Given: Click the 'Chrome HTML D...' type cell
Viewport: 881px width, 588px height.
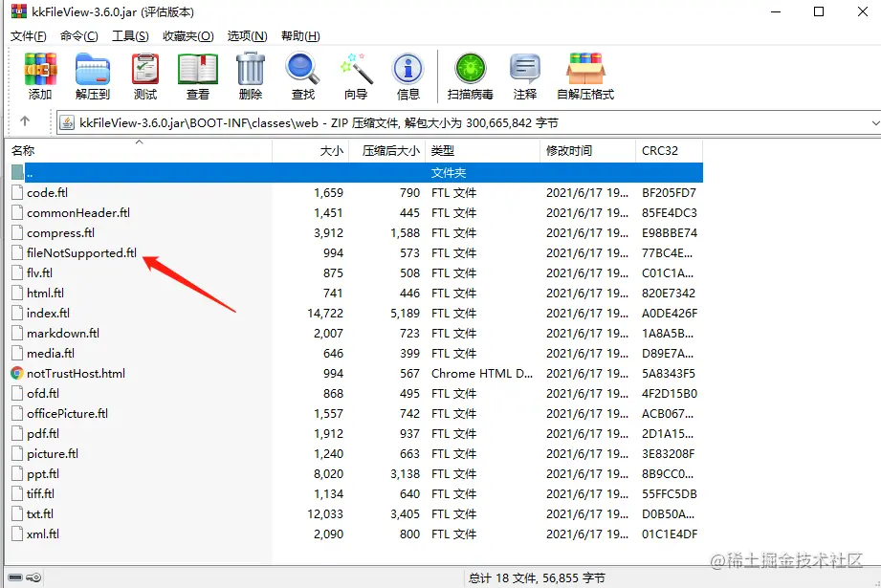Looking at the screenshot, I should pyautogui.click(x=482, y=374).
